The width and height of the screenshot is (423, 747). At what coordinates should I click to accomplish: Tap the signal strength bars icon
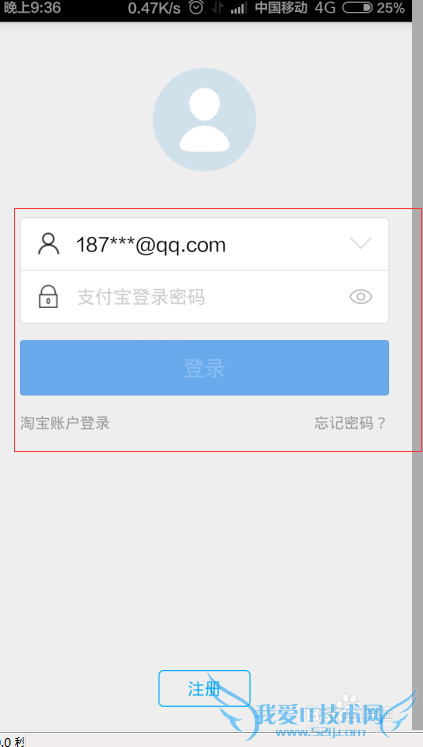coord(239,8)
